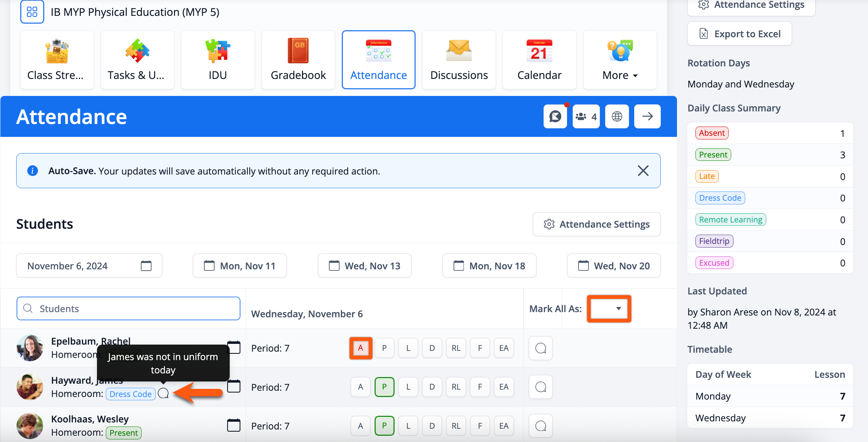Image resolution: width=868 pixels, height=442 pixels.
Task: Expand the Mark All As dropdown
Action: (609, 308)
